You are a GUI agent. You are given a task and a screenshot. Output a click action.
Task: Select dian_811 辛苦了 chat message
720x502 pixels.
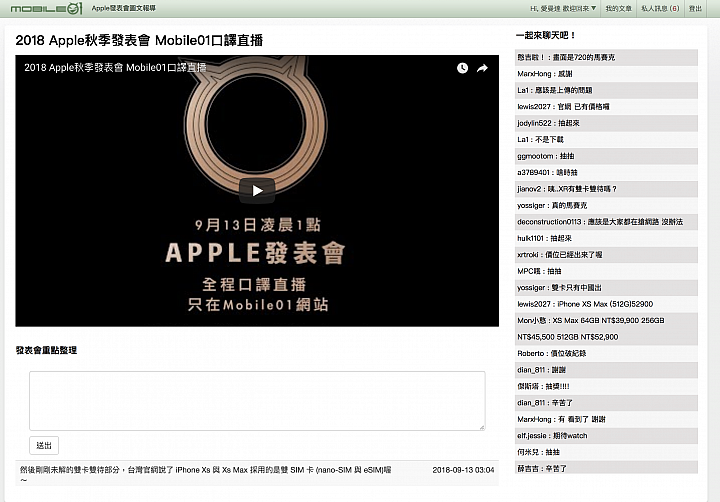[x=606, y=403]
